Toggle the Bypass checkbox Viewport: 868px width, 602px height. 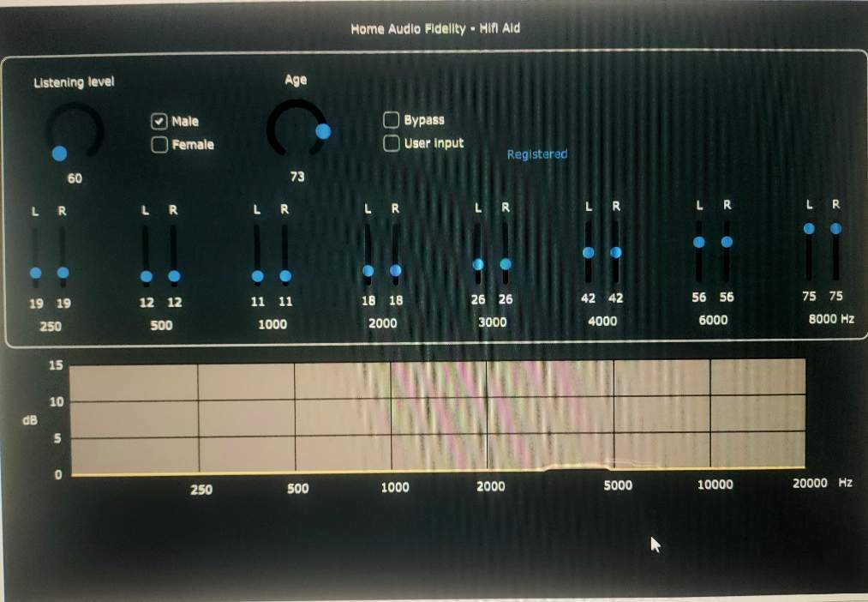pyautogui.click(x=392, y=119)
